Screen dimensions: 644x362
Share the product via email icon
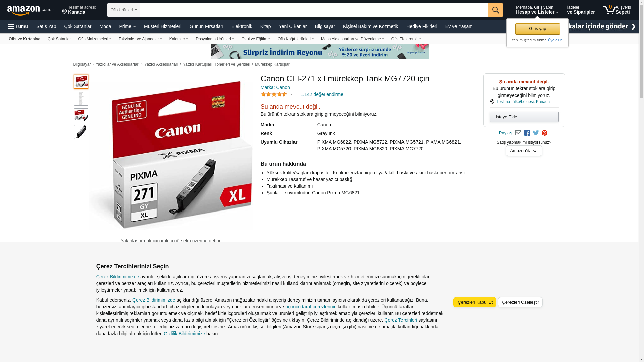point(518,133)
